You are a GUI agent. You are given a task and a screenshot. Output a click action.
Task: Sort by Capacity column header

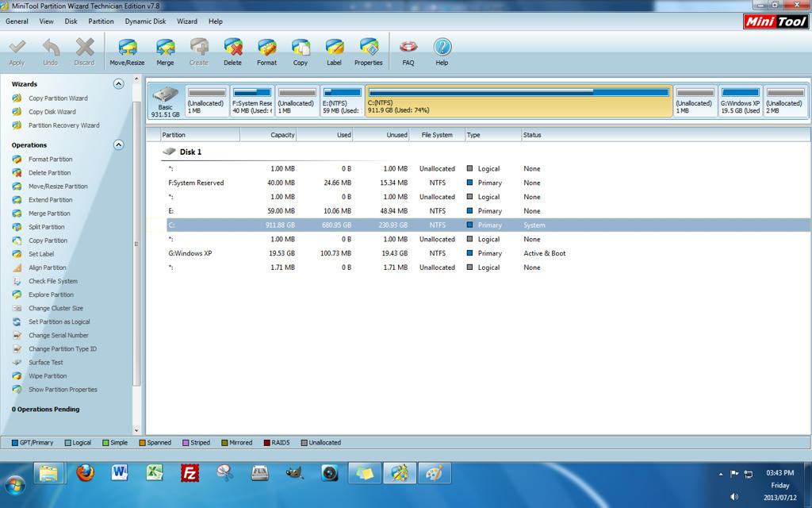tap(268, 135)
